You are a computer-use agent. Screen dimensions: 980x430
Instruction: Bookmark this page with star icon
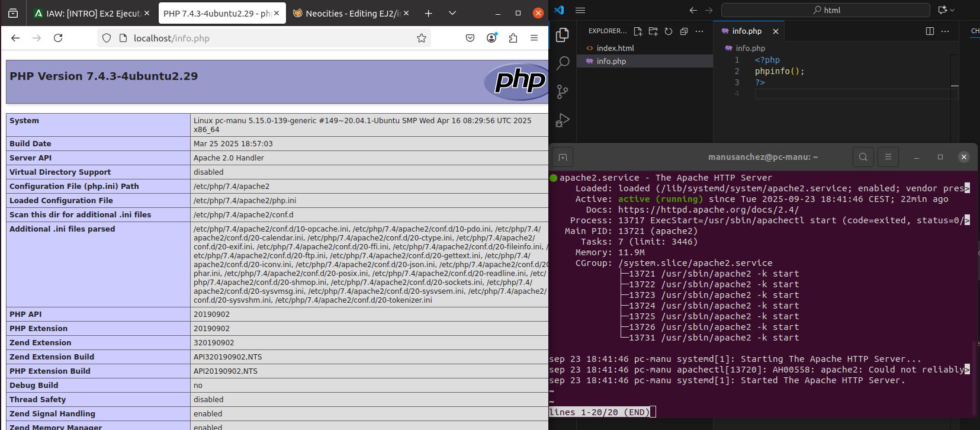coord(422,38)
